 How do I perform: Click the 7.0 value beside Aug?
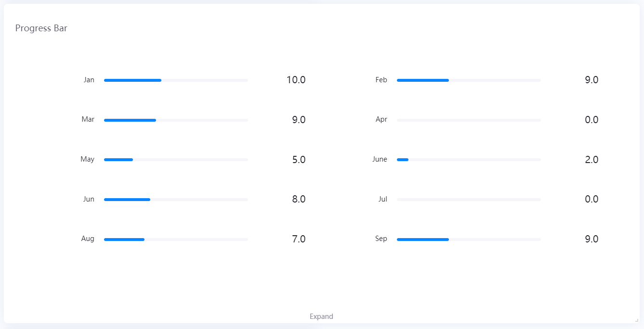click(x=299, y=239)
